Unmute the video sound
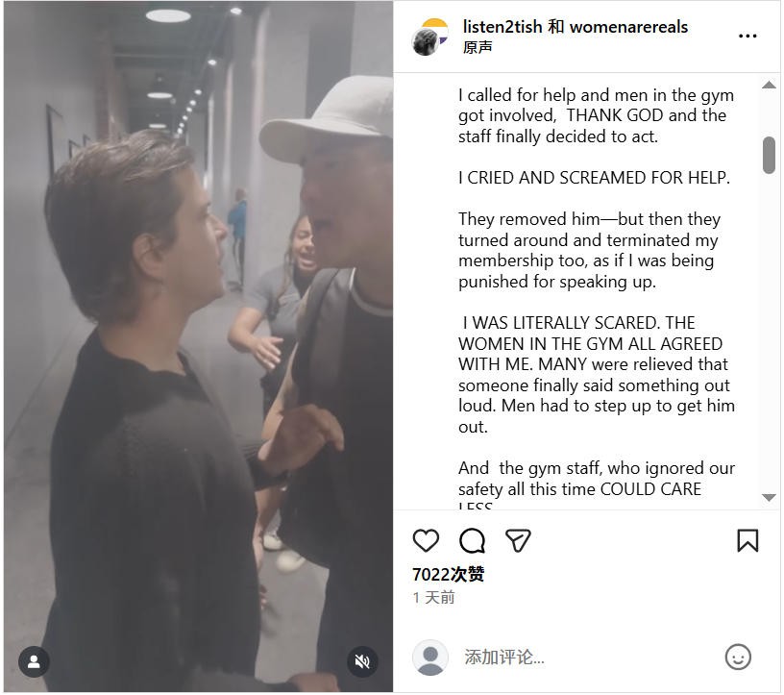Screen dimensions: 784x695 point(362,661)
